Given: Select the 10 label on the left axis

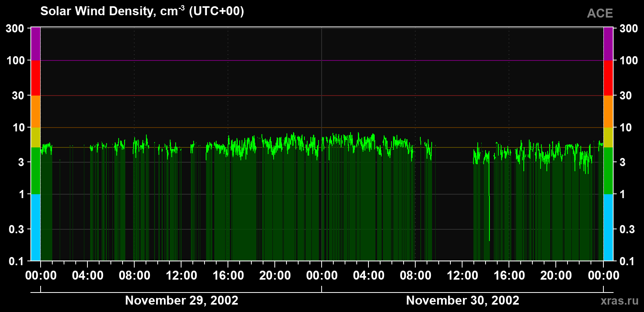Looking at the screenshot, I should pyautogui.click(x=18, y=128).
